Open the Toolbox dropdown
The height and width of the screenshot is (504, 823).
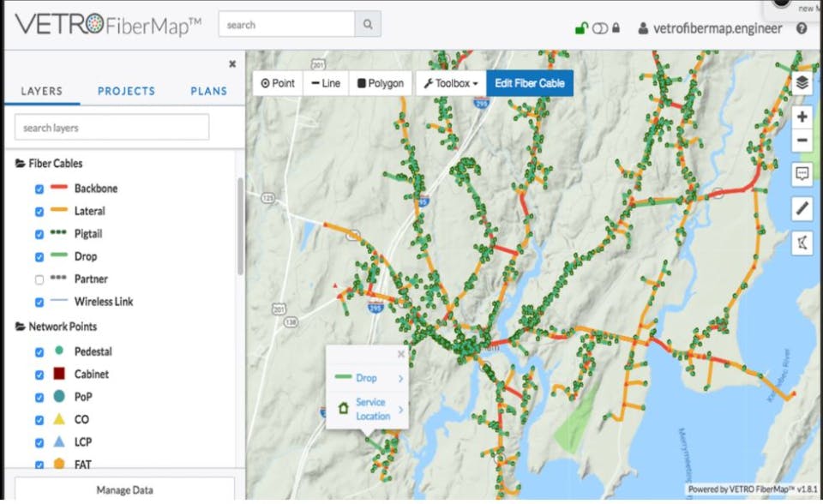click(x=451, y=83)
